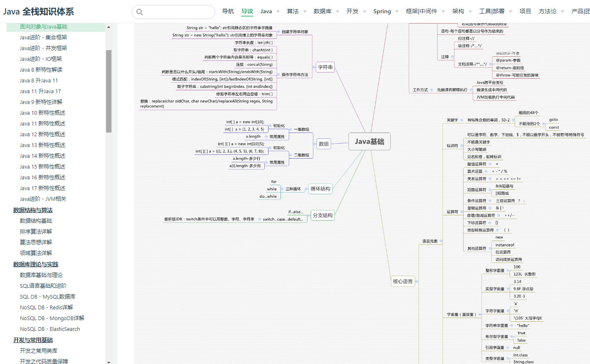Toggle the 标识符 branch collapse circle
Viewport: 590px width, 364px height.
461,146
